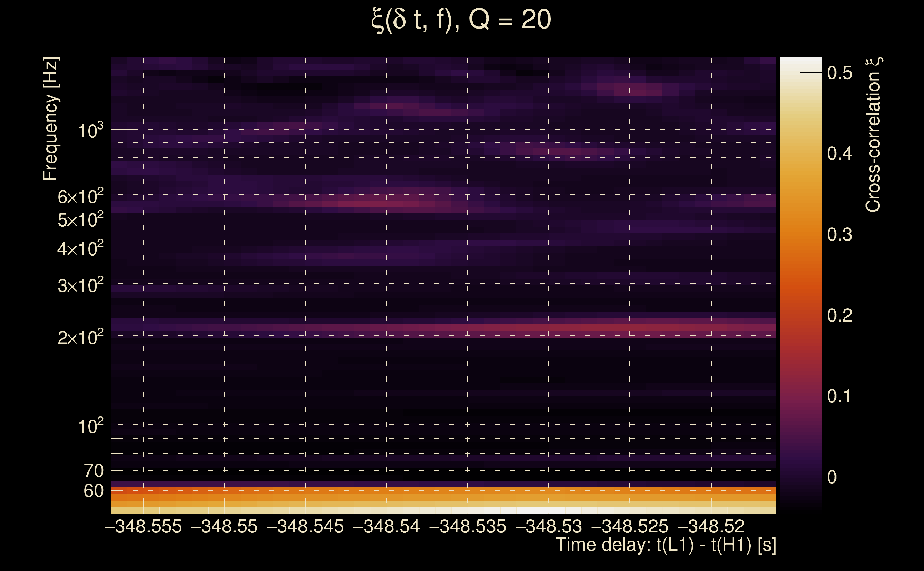This screenshot has width=924, height=571.
Task: Click the –348.54 x-axis tick label
Action: (x=386, y=526)
